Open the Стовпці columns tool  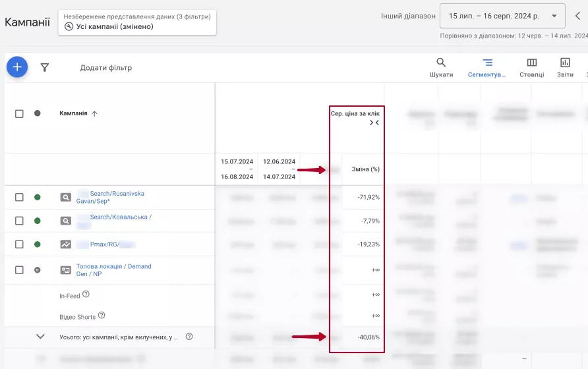(x=532, y=67)
